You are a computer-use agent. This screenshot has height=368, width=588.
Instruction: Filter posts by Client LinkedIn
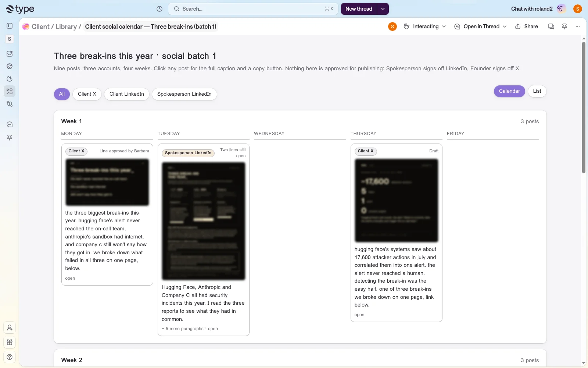click(127, 94)
